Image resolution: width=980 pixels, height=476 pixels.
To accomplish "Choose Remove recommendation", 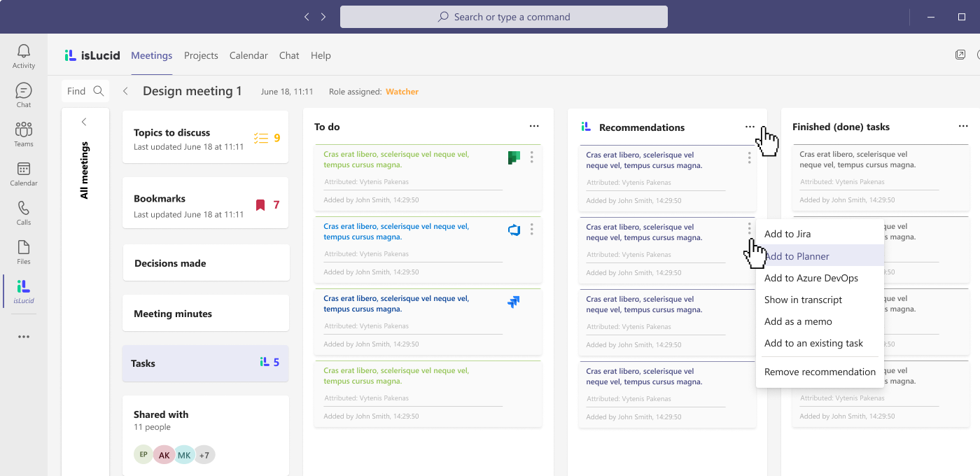I will pyautogui.click(x=820, y=372).
